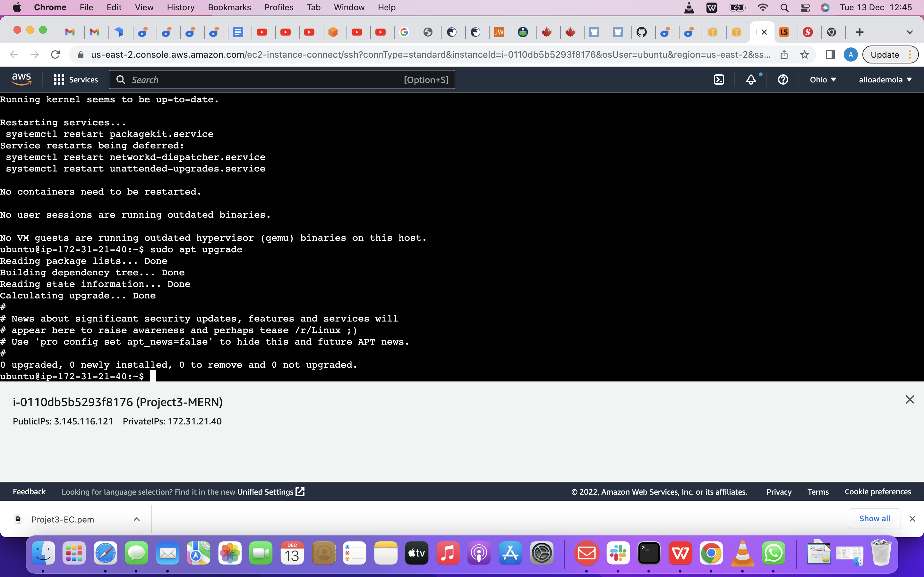
Task: Switch to the GitHub browser tab
Action: 642,32
